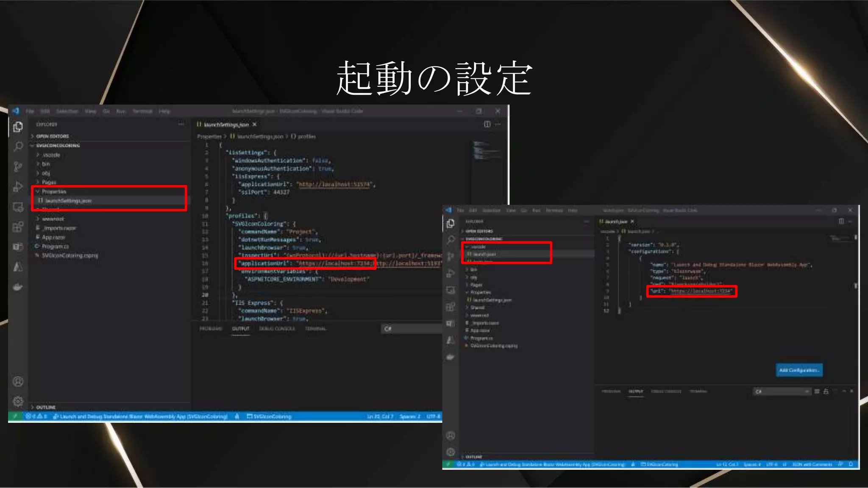The width and height of the screenshot is (868, 488).
Task: Open Search view in launchSettings.json window
Action: pos(18,147)
